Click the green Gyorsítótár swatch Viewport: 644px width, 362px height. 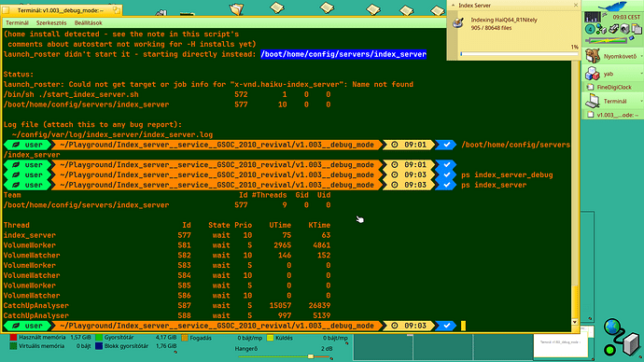(99, 338)
